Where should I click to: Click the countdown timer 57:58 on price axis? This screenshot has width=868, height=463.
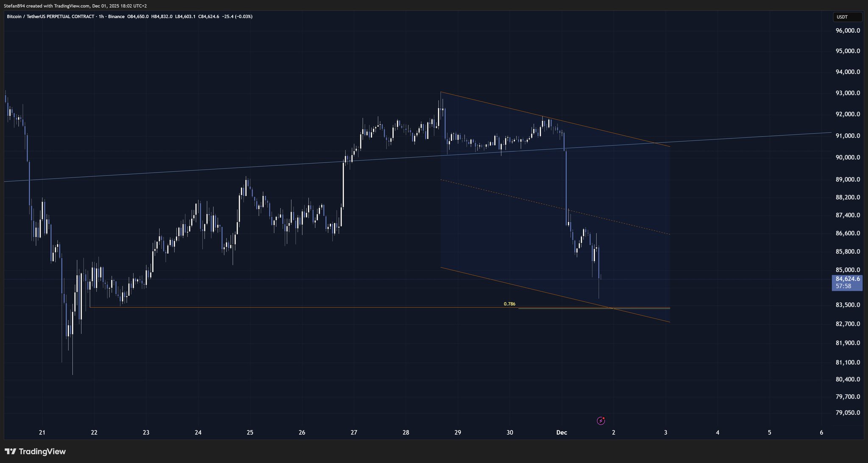[843, 286]
